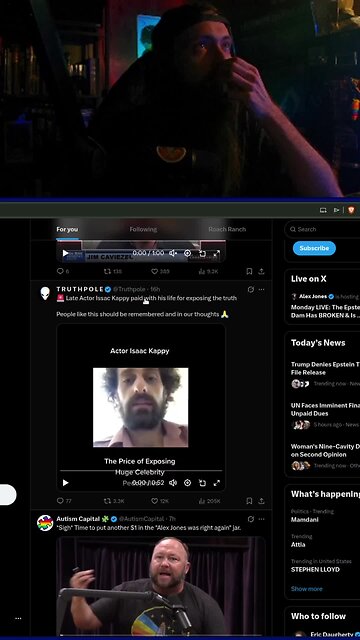360x640 pixels.
Task: Switch to the Following tab
Action: coord(143,229)
